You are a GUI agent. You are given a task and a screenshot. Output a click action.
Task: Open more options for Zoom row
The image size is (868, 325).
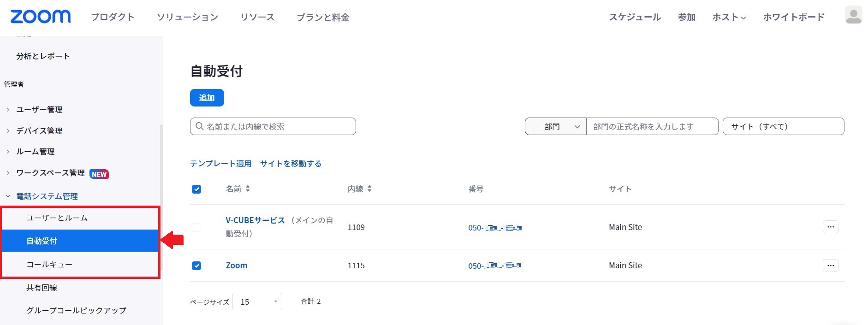(x=830, y=266)
